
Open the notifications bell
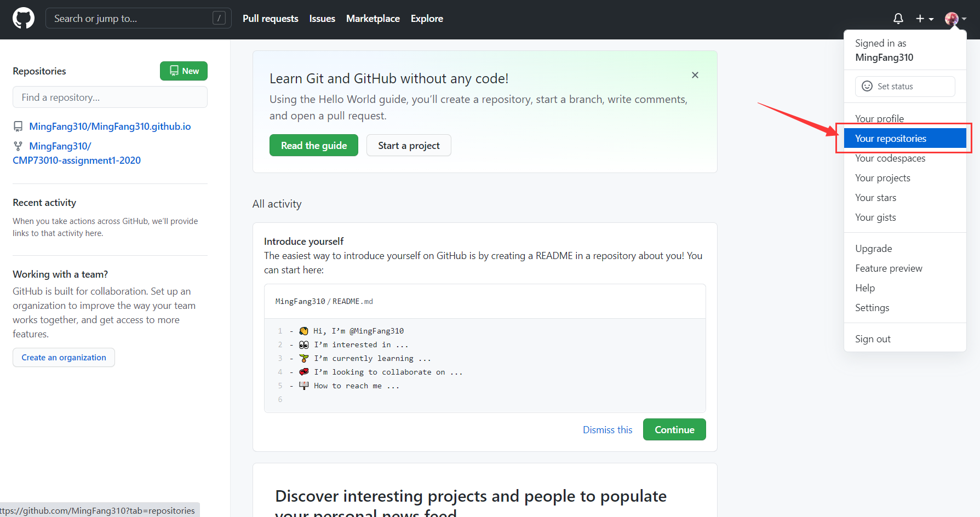898,19
